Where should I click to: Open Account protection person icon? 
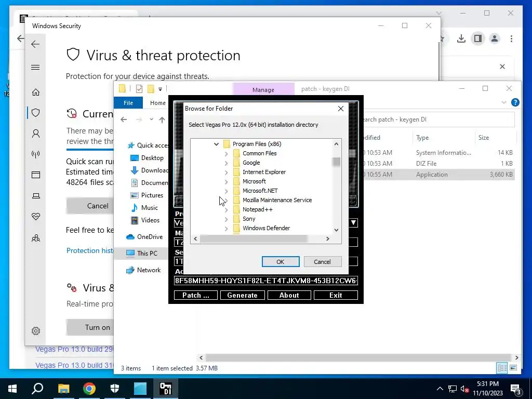[36, 134]
